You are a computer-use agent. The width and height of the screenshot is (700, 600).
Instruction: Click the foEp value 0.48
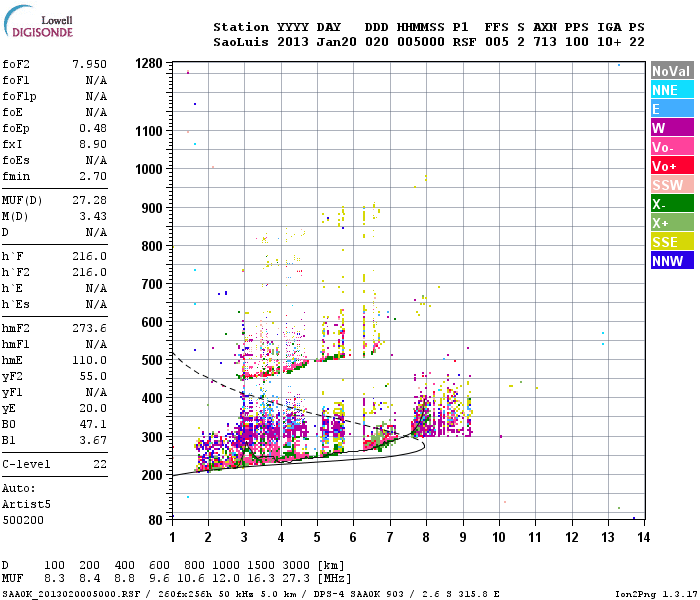[x=93, y=128]
